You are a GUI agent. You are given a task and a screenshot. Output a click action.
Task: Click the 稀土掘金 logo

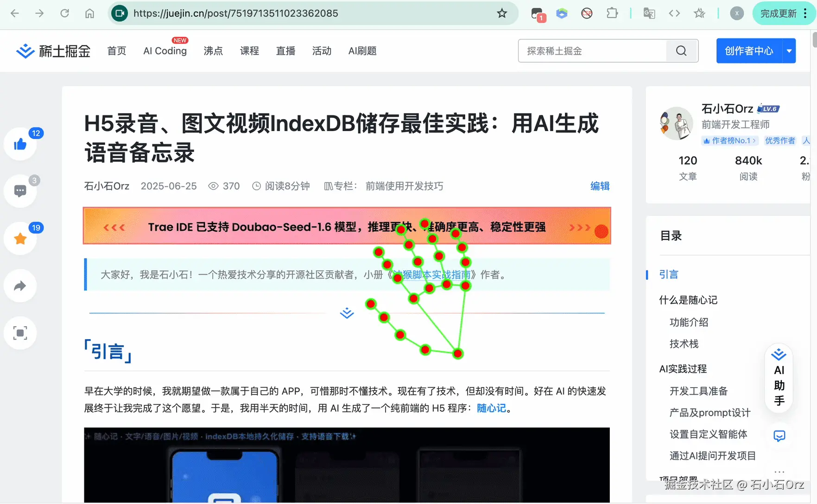(x=53, y=51)
